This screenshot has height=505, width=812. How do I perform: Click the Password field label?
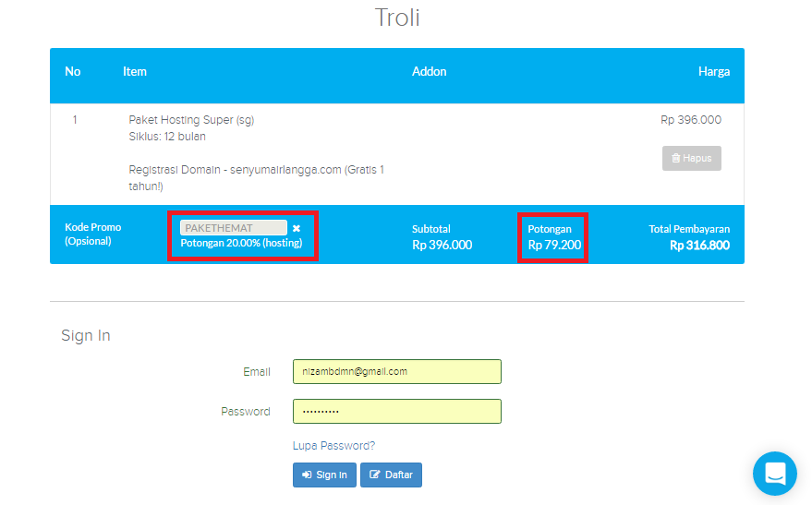click(x=246, y=412)
